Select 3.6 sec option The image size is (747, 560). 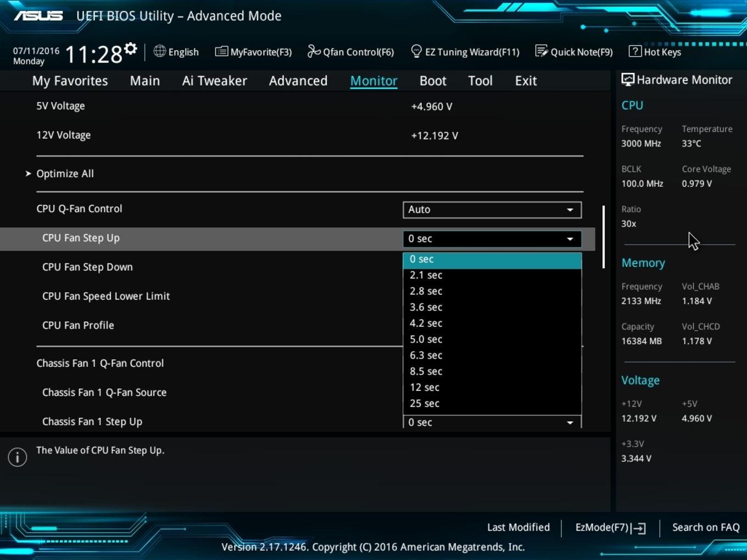coord(492,307)
